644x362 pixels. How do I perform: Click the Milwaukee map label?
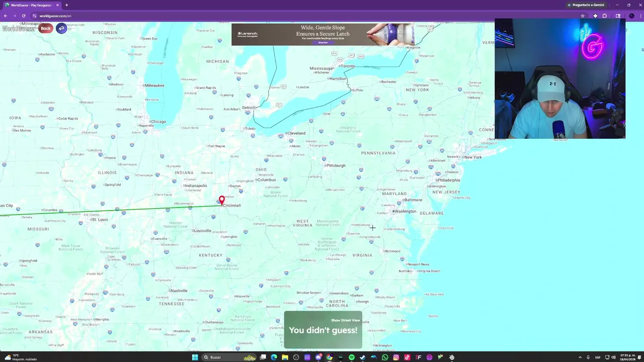[154, 85]
